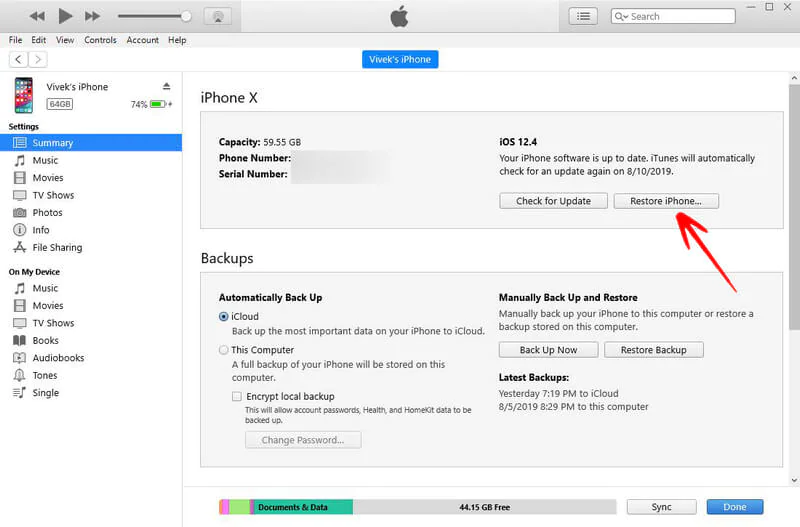Click the play button
Screen dimensions: 800x527
coord(65,16)
